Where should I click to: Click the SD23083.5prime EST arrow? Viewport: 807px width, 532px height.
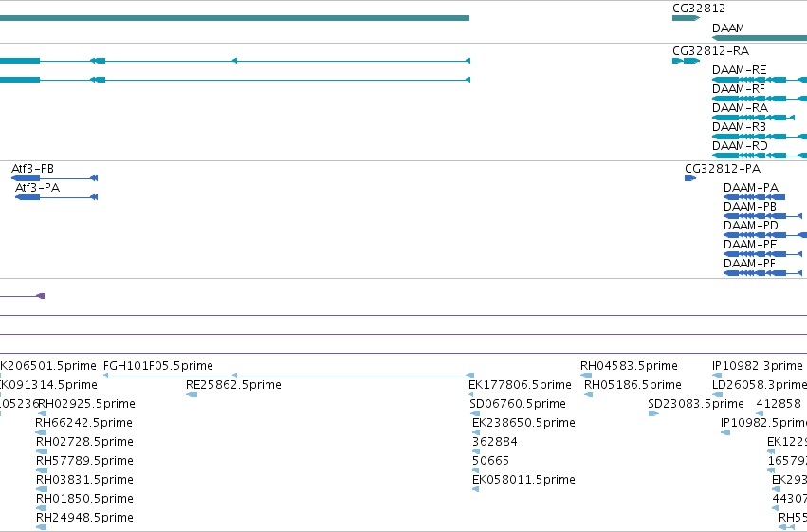653,413
